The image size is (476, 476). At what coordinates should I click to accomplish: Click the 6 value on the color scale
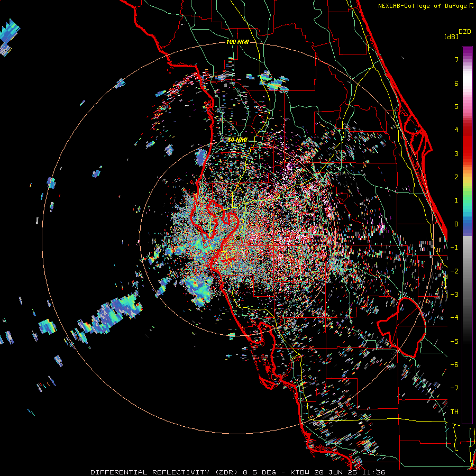pyautogui.click(x=456, y=83)
